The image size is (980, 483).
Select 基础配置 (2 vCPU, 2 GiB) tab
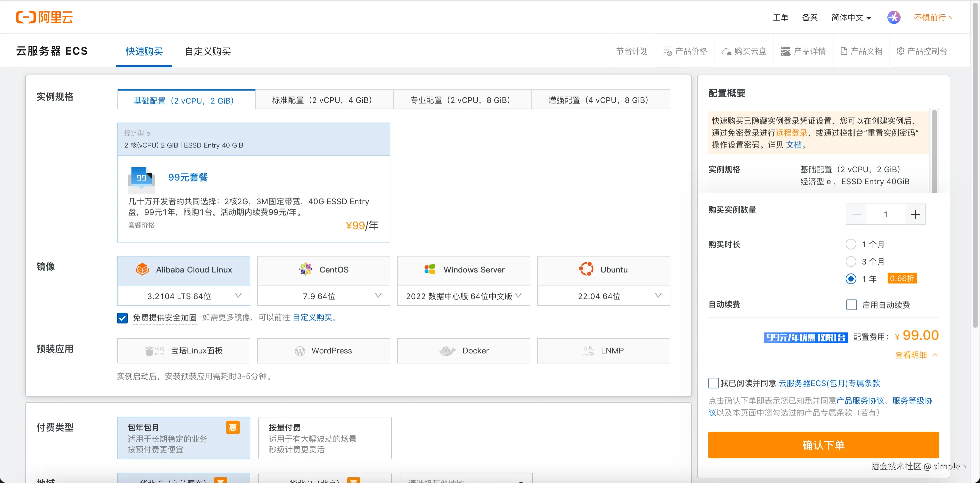pos(186,100)
